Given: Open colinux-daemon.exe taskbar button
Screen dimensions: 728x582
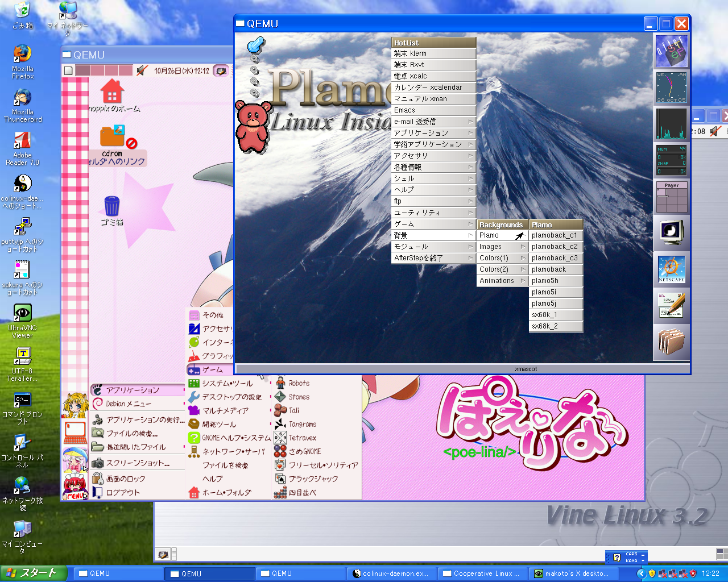Looking at the screenshot, I should tap(391, 573).
